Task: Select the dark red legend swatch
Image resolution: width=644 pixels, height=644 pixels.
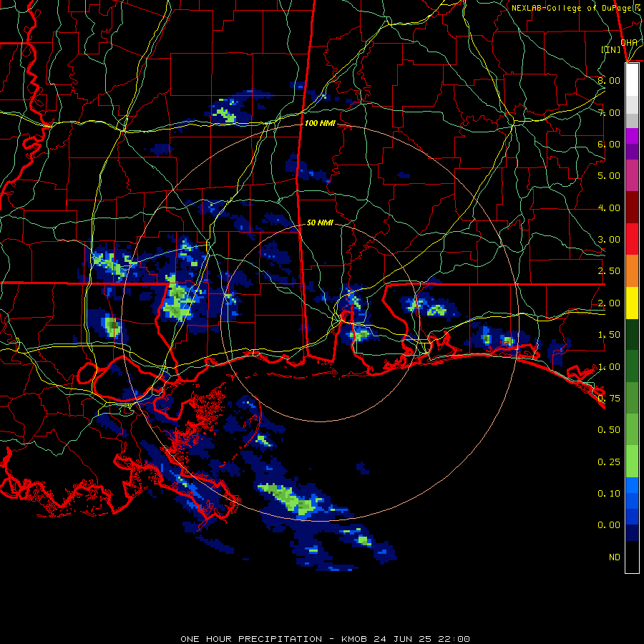Action: coord(632,208)
